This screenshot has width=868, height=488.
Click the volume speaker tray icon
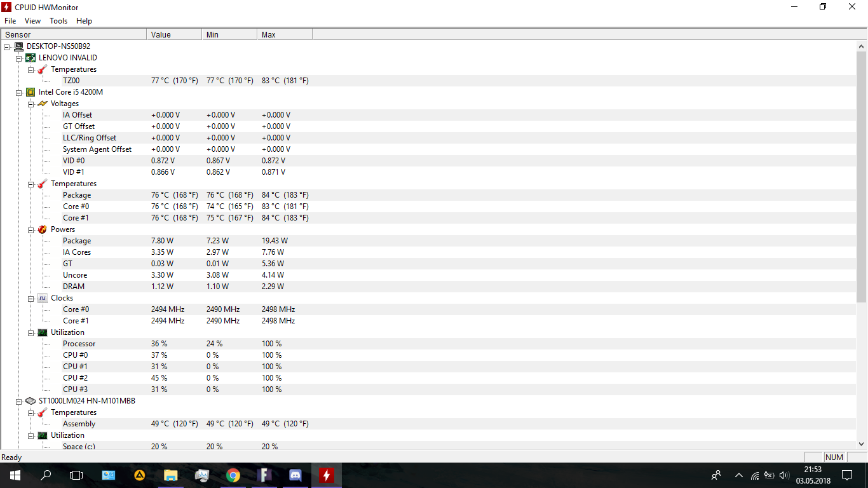pos(784,475)
